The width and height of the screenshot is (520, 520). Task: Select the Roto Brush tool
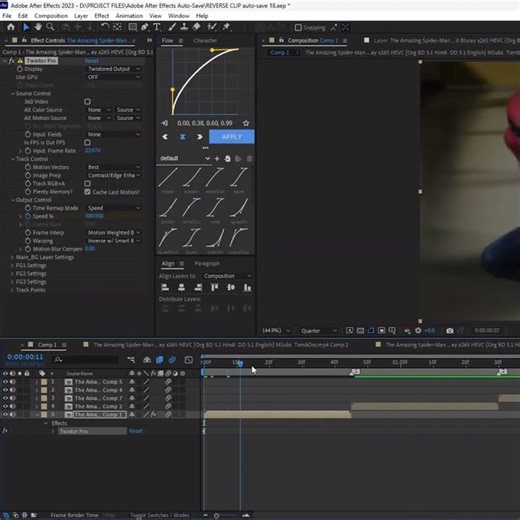[212, 27]
